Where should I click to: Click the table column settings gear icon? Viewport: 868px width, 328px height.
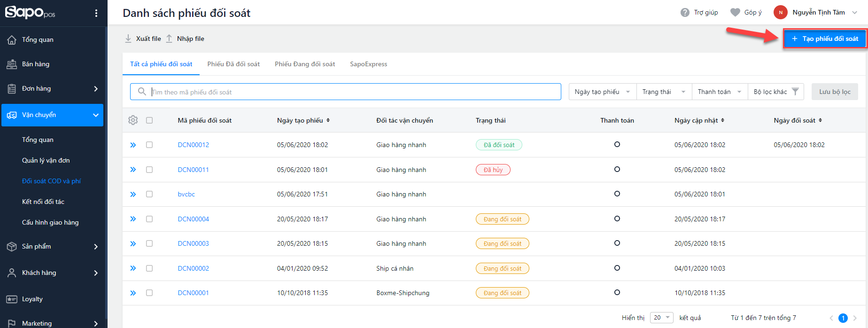point(133,120)
